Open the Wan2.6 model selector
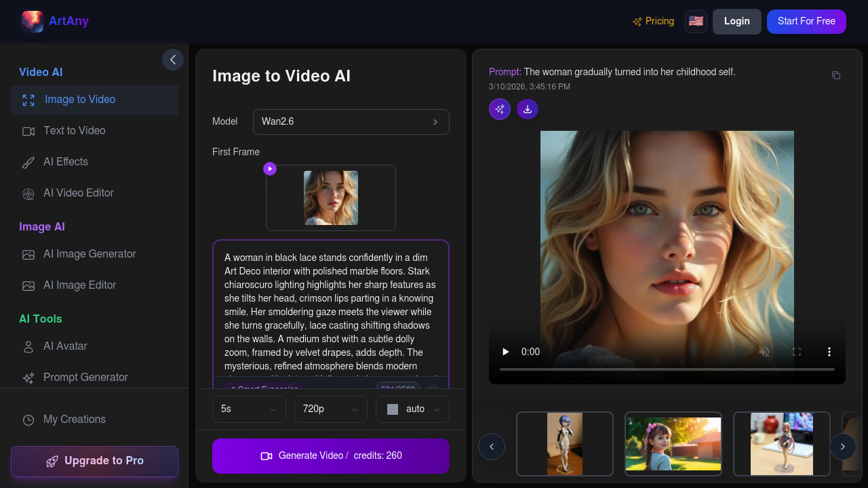This screenshot has width=868, height=488. 351,122
